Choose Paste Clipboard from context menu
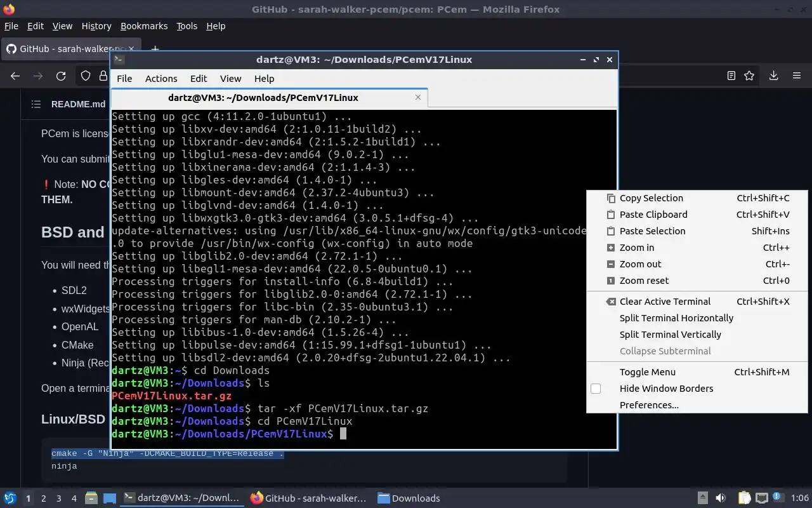The image size is (812, 508). [697, 215]
